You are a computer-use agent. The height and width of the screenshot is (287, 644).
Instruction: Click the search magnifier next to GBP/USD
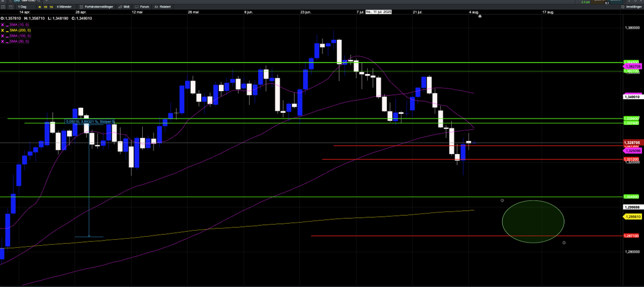(x=39, y=1)
